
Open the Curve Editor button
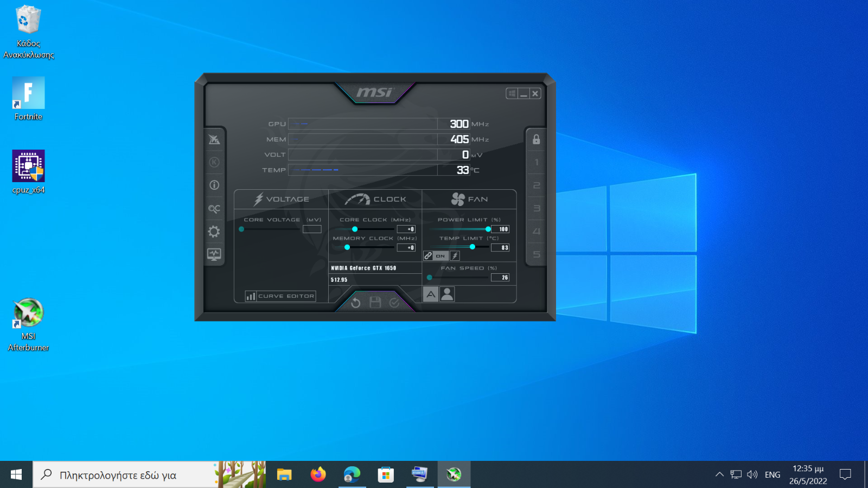click(x=280, y=296)
